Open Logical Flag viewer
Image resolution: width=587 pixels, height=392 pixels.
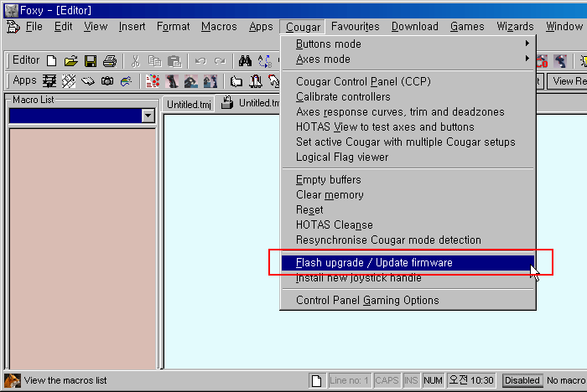408,157
